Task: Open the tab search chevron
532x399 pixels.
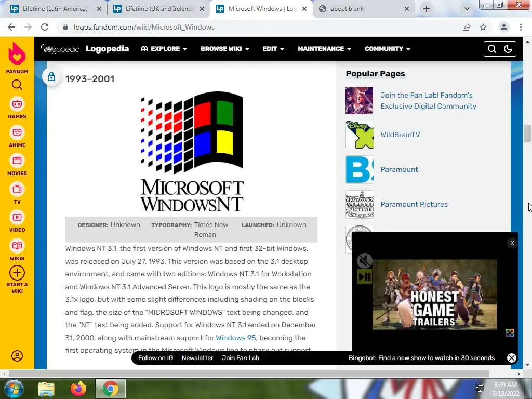Action: point(467,9)
